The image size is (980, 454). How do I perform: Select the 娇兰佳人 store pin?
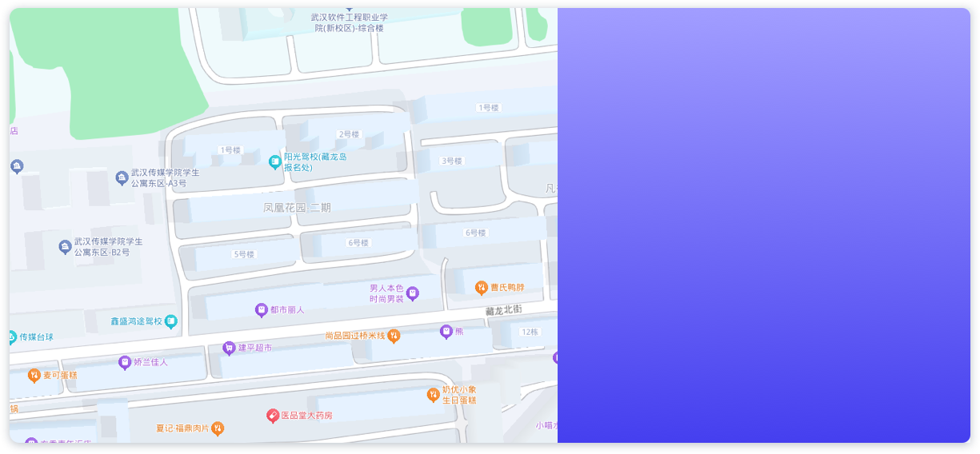[x=125, y=362]
